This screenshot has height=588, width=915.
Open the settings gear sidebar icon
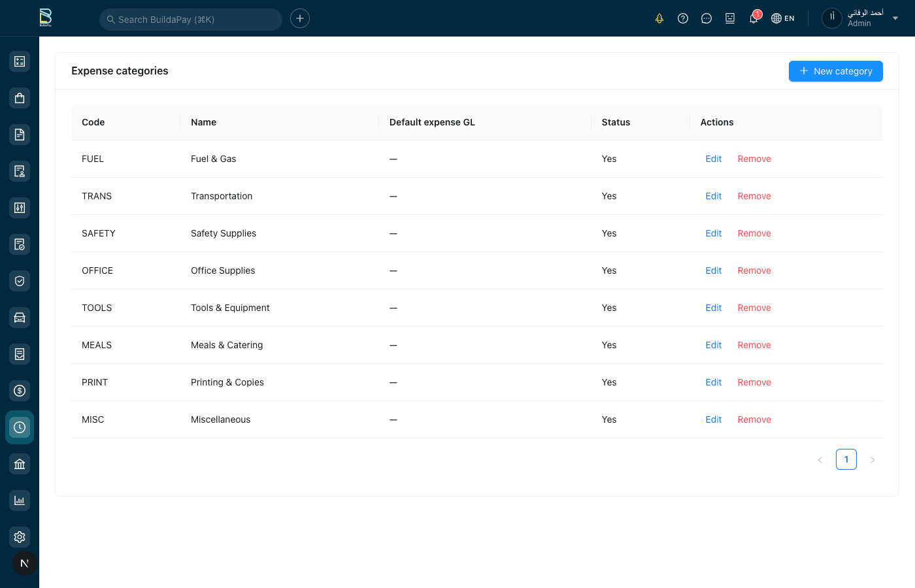(x=20, y=537)
